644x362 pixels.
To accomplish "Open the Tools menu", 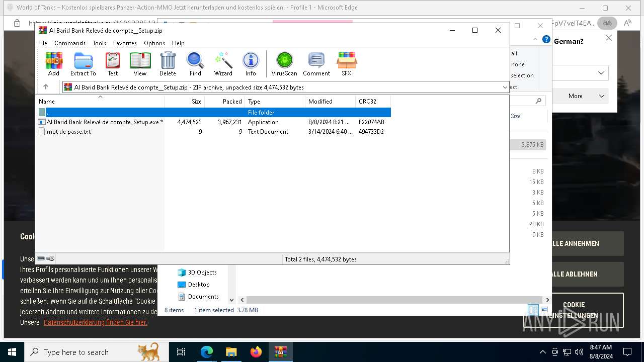I will coord(99,43).
